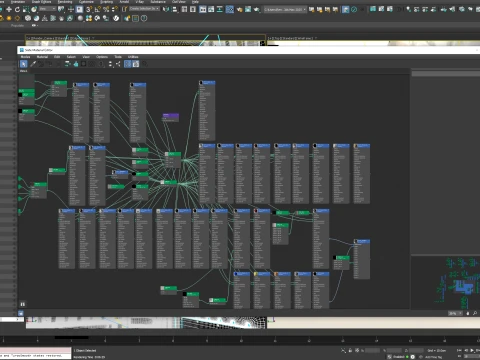Open the Material menu in Slate editor
This screenshot has height=360, width=480.
(42, 57)
